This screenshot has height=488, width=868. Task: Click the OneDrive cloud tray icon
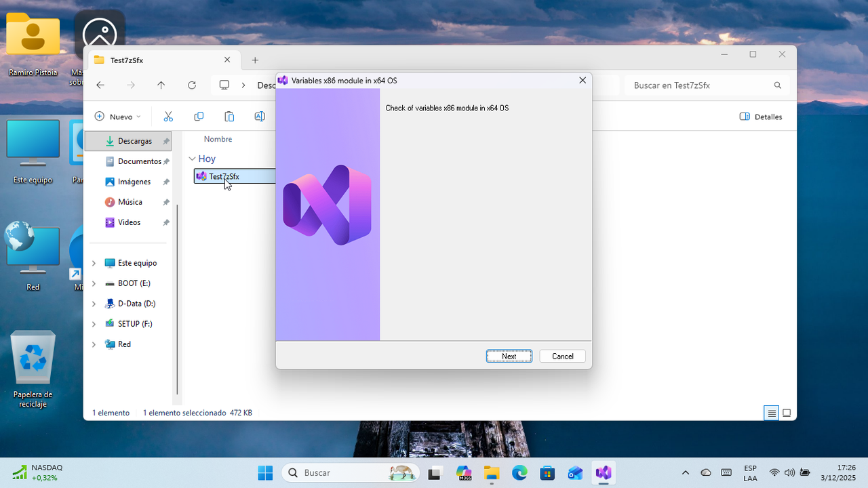tap(706, 472)
